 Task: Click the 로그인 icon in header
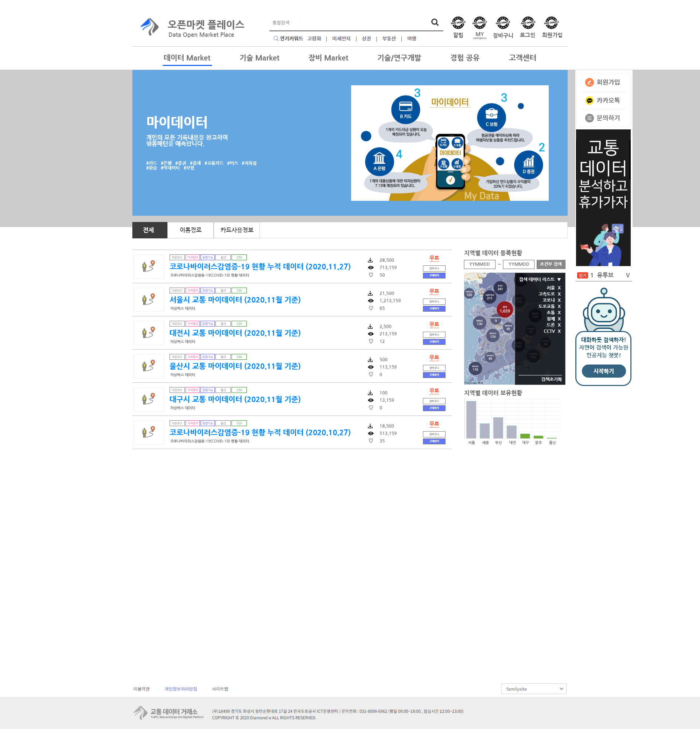(x=528, y=23)
